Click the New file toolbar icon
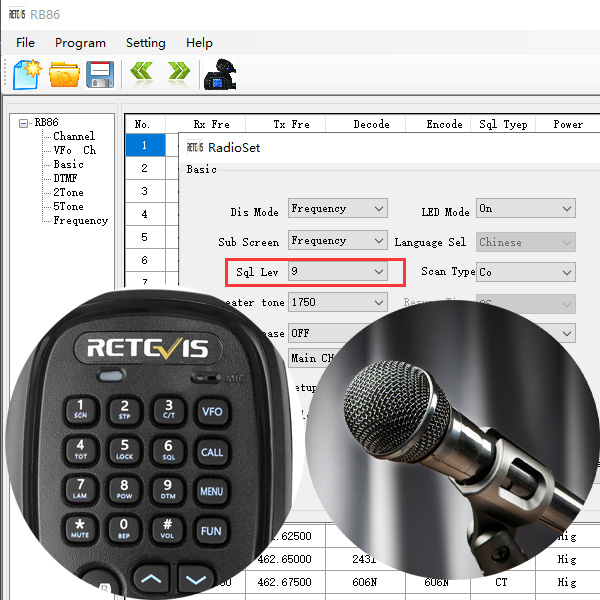 (x=27, y=74)
